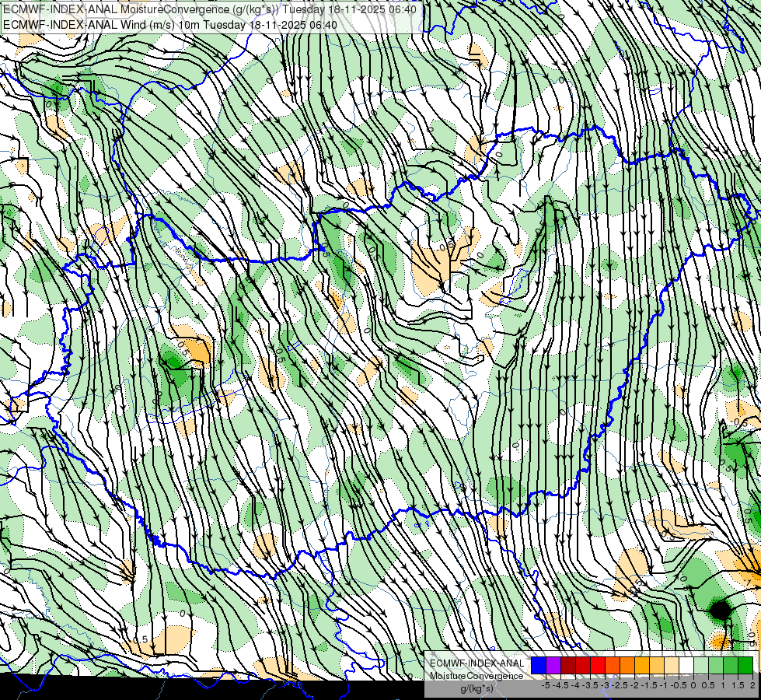Click the blue legend swatch below -5
Image resolution: width=761 pixels, height=700 pixels.
(x=539, y=666)
